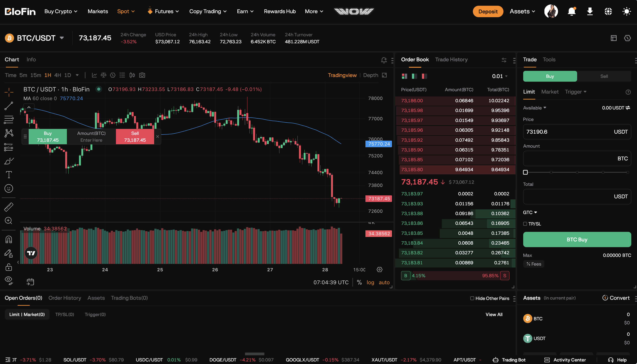Open go to date calendar icon
Image resolution: width=637 pixels, height=364 pixels.
click(x=30, y=282)
